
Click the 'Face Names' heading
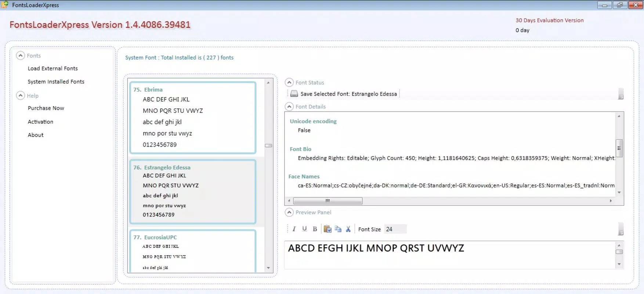304,176
